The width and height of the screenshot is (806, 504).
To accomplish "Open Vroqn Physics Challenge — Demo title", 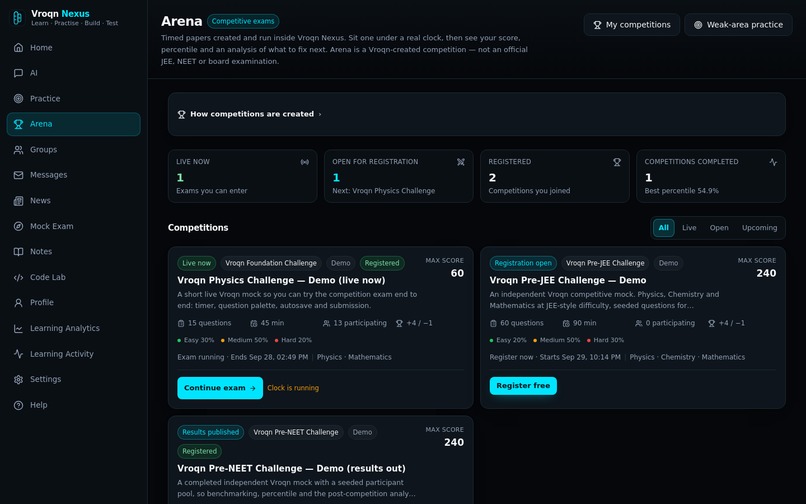I will point(281,280).
